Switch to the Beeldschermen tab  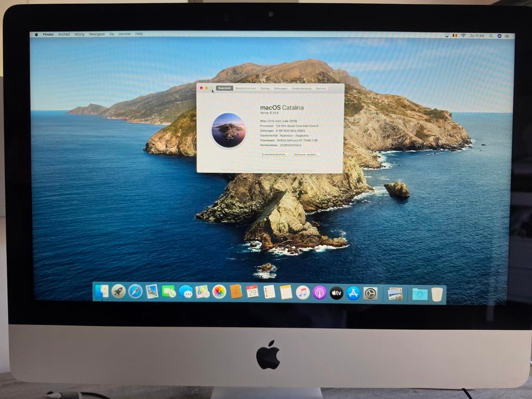(x=245, y=88)
